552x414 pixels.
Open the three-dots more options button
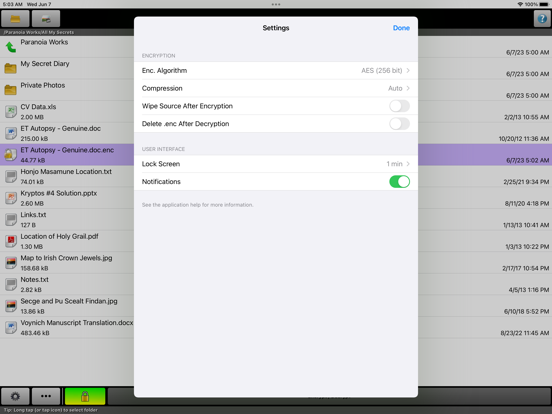pos(46,396)
